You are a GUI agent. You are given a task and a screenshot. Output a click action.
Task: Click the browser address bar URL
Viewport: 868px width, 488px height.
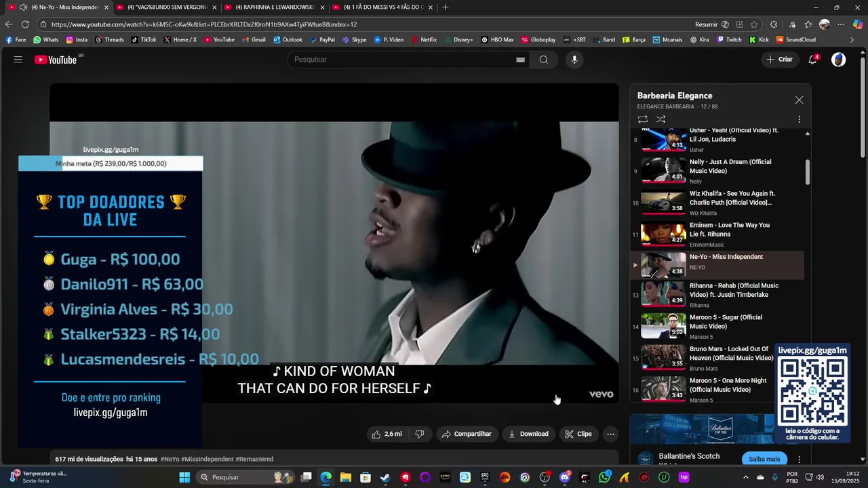tap(203, 24)
